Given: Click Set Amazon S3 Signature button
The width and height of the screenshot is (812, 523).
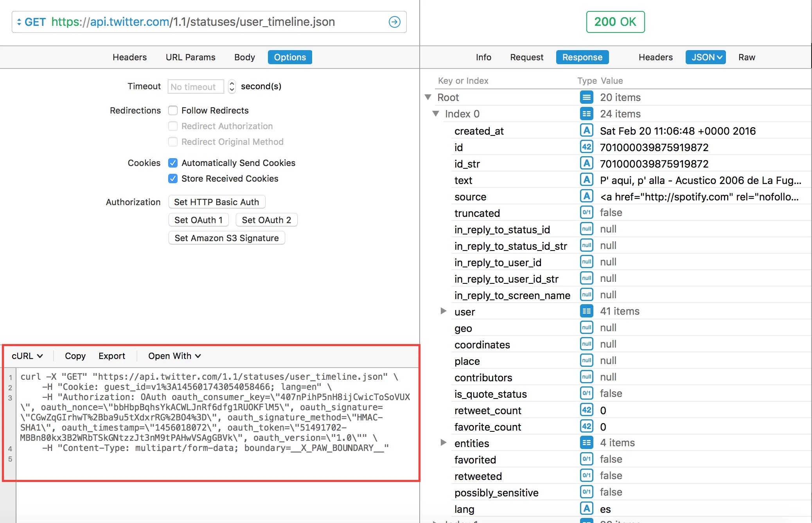Looking at the screenshot, I should tap(226, 238).
